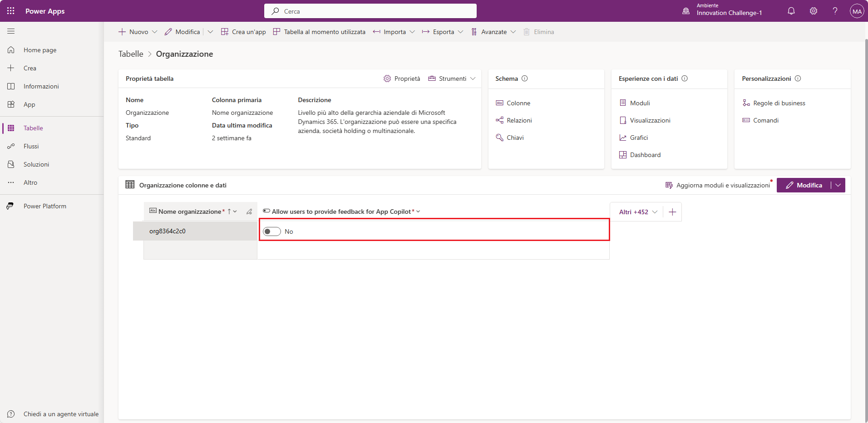Open the purple Modifica button's dropdown chevron

(x=838, y=185)
